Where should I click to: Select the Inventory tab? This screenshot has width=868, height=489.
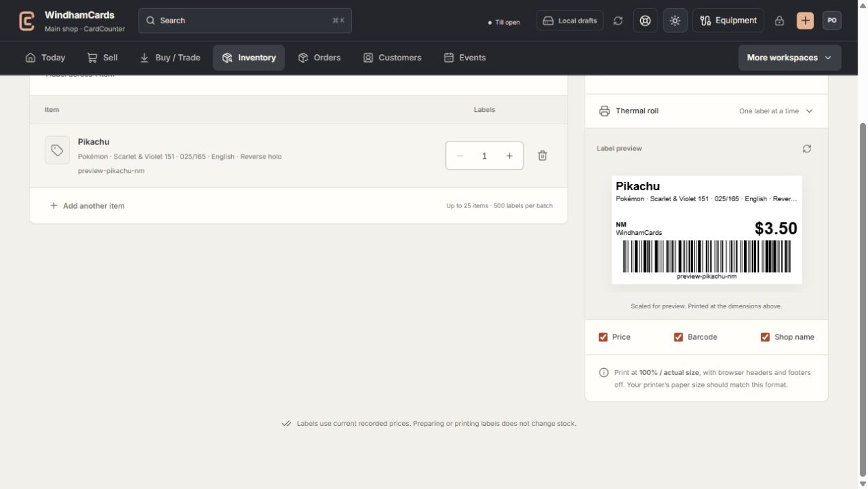click(x=249, y=58)
